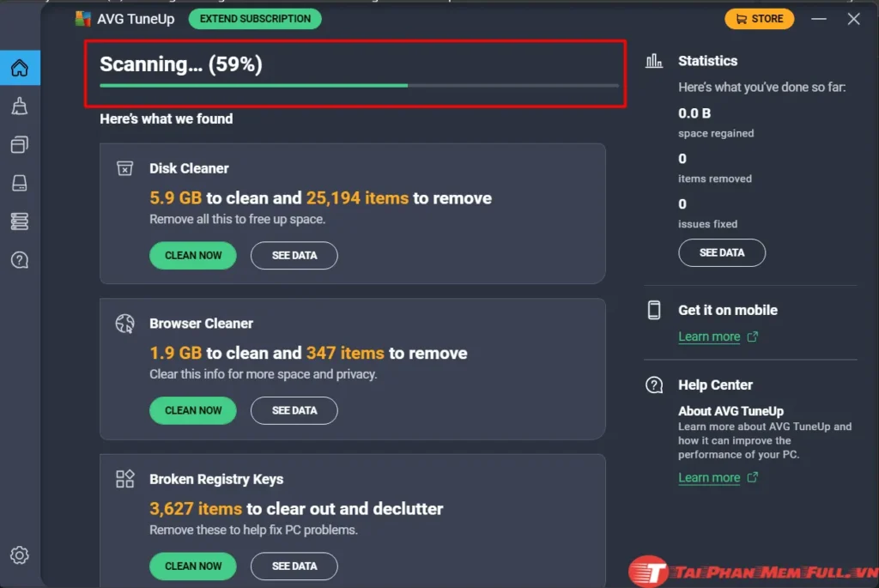
Task: Select the Home dashboard icon in sidebar
Action: point(20,68)
